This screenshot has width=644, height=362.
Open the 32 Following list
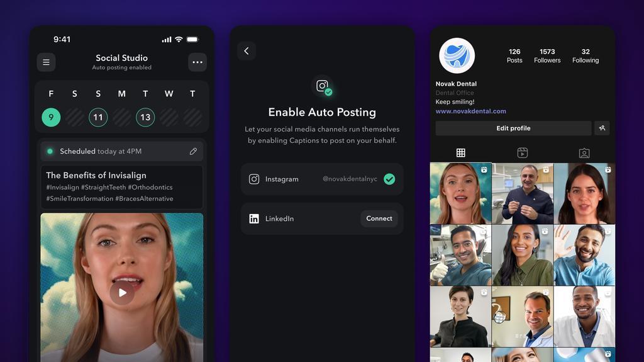click(586, 55)
